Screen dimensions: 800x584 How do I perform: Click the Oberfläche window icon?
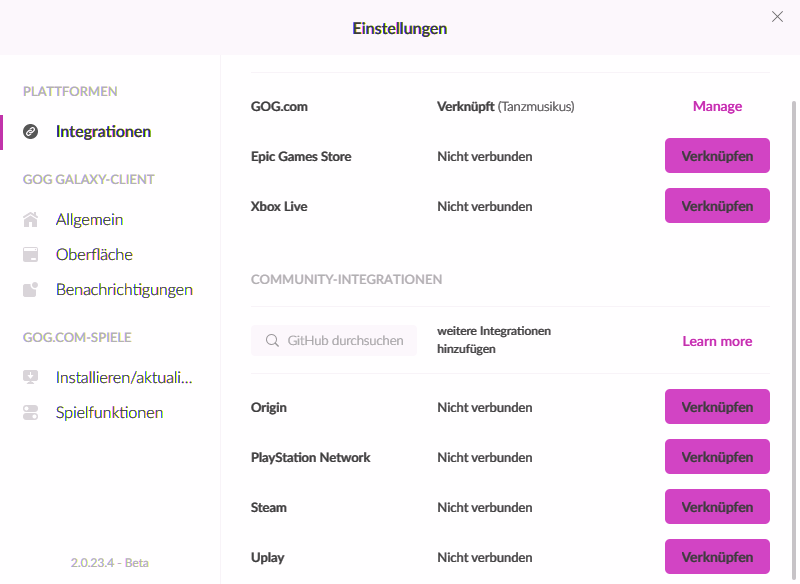[31, 255]
